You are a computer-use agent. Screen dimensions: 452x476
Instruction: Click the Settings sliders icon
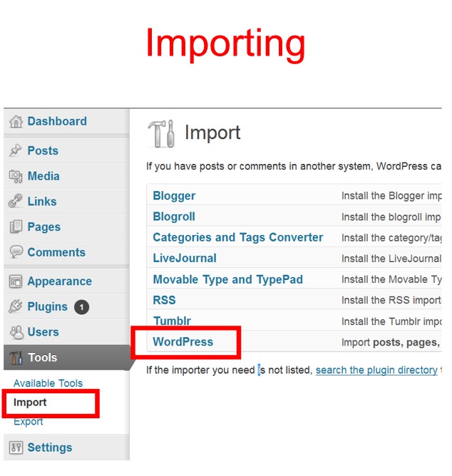16,447
